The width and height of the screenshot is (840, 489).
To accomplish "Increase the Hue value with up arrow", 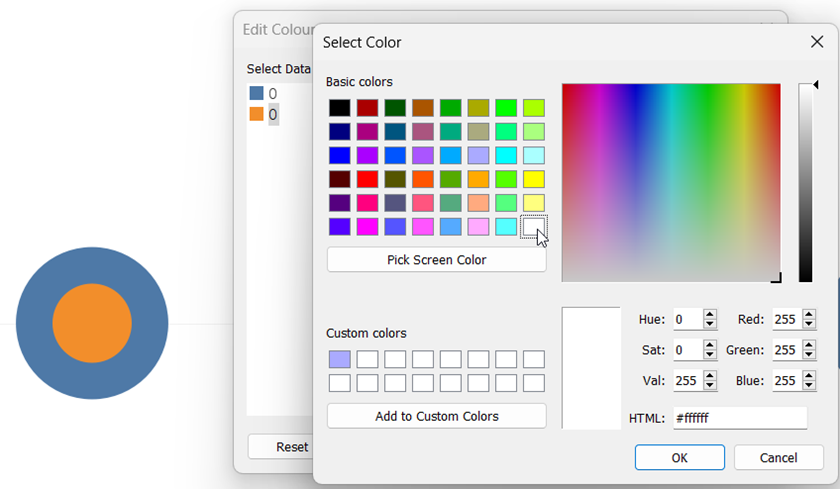I will tap(710, 314).
